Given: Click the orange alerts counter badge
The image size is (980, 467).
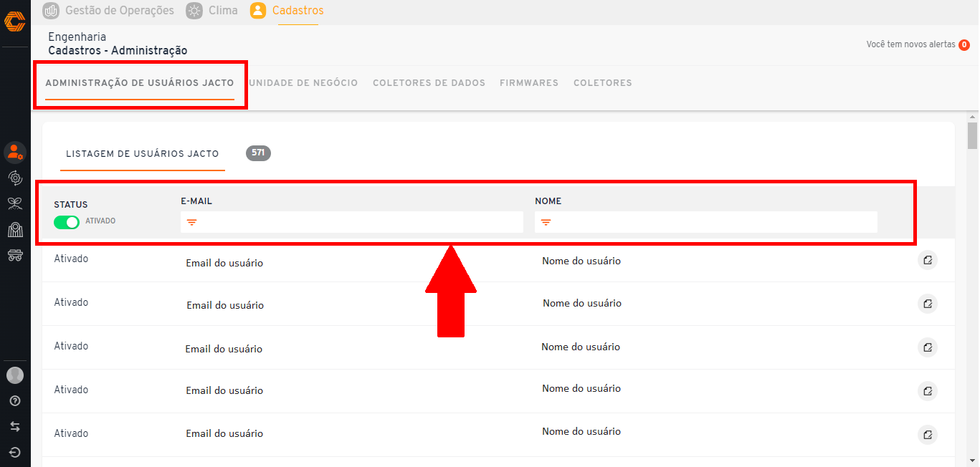Looking at the screenshot, I should (x=964, y=45).
